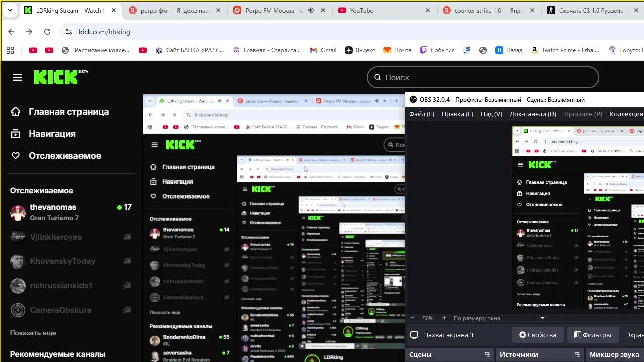Float the Источники dock panel in OBS
The image size is (644, 362).
point(577,354)
